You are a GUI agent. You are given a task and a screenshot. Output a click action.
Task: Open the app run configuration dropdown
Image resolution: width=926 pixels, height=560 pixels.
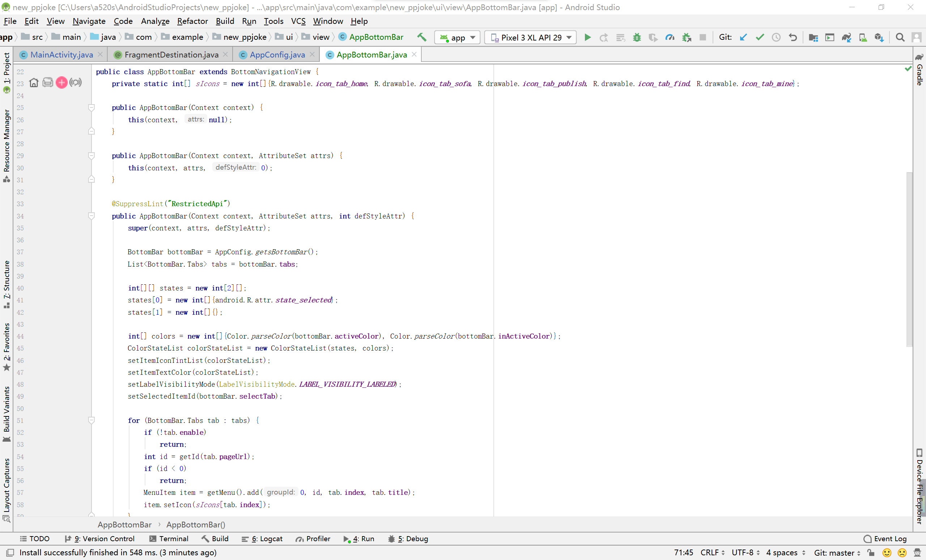[x=457, y=37]
